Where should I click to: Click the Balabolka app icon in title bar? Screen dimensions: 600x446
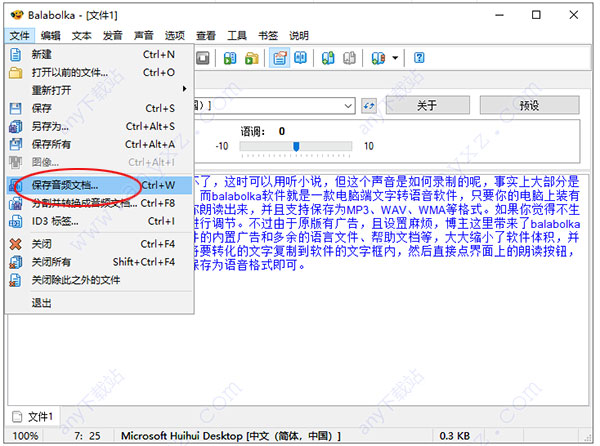coord(17,15)
